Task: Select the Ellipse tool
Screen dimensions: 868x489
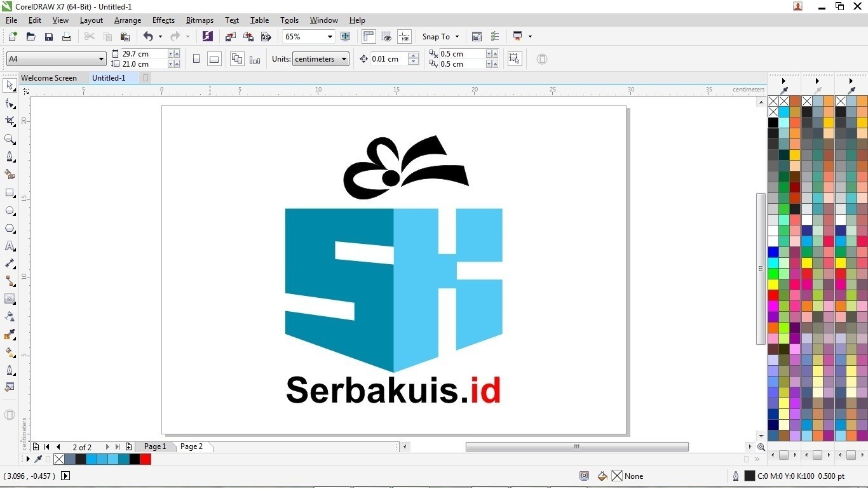Action: click(10, 210)
